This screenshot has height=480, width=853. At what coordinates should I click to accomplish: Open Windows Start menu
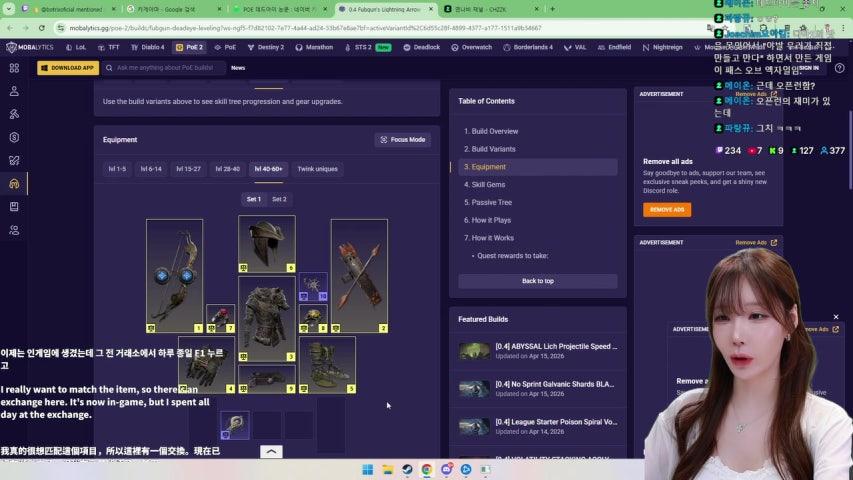click(x=368, y=470)
